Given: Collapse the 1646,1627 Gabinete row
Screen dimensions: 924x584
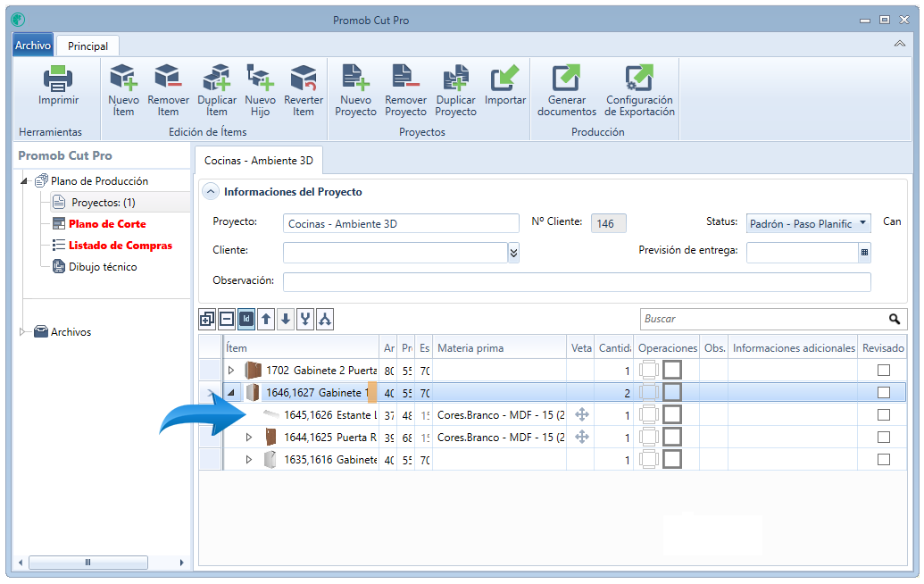Looking at the screenshot, I should pos(231,393).
